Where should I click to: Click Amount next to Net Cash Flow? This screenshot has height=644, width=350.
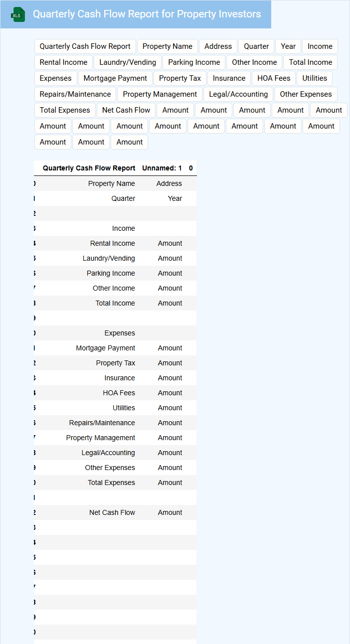[170, 512]
